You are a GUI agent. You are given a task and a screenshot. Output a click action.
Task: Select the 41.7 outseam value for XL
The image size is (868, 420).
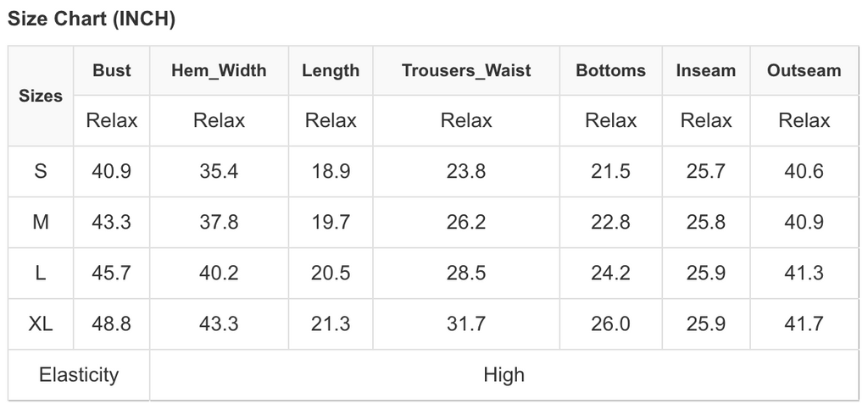(x=804, y=323)
